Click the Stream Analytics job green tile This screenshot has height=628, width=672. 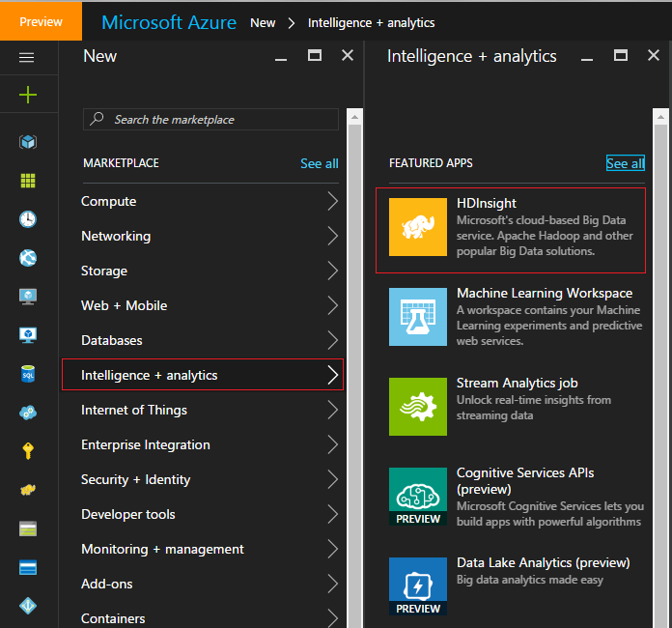(418, 407)
